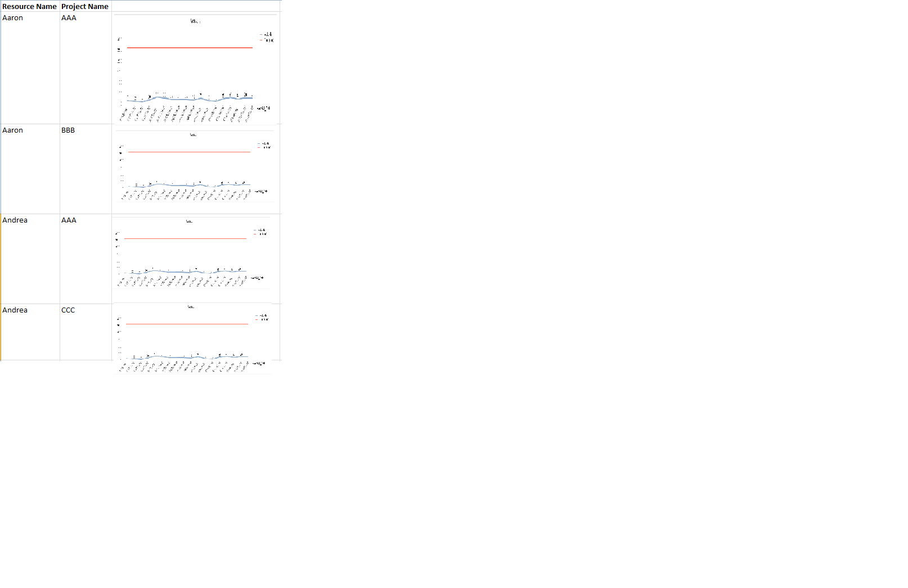
Task: Click the red line in Andrea AAA chart
Action: pos(185,238)
